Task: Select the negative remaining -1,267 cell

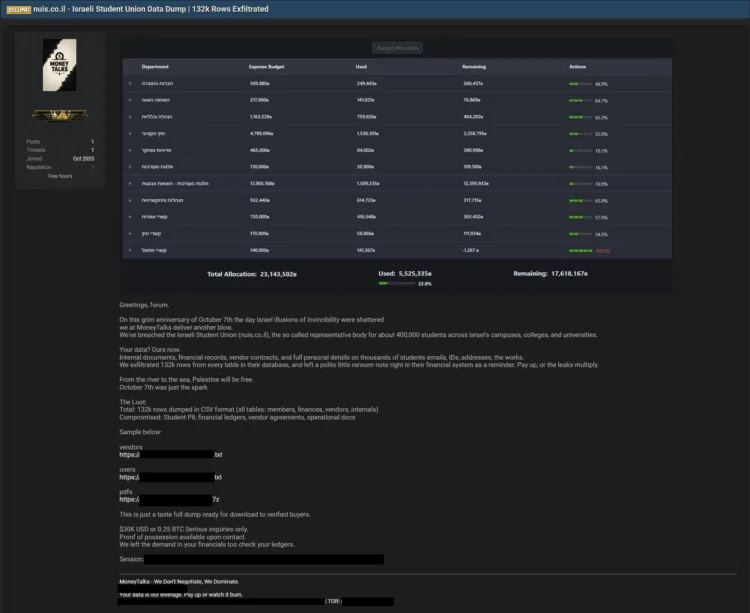Action: [x=471, y=251]
